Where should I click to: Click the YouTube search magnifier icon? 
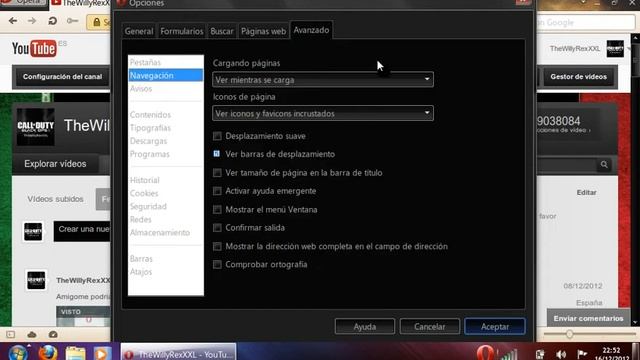tap(604, 164)
